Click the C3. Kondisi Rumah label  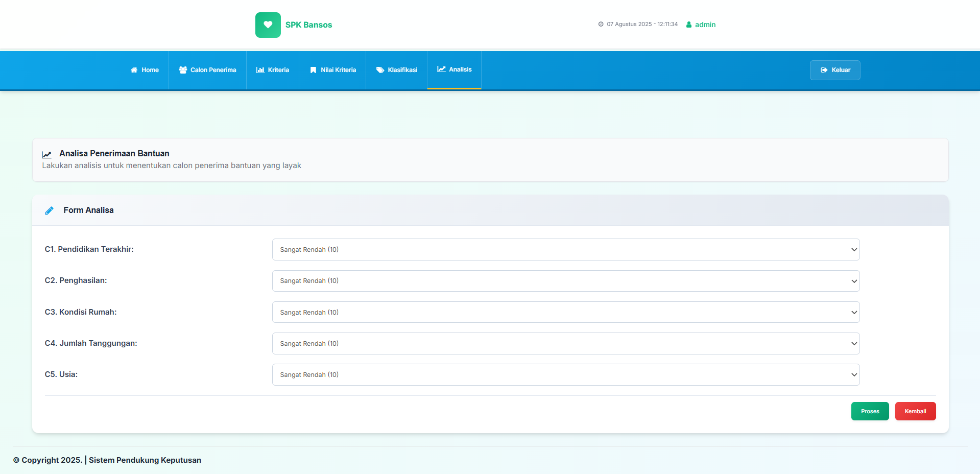[x=81, y=312]
